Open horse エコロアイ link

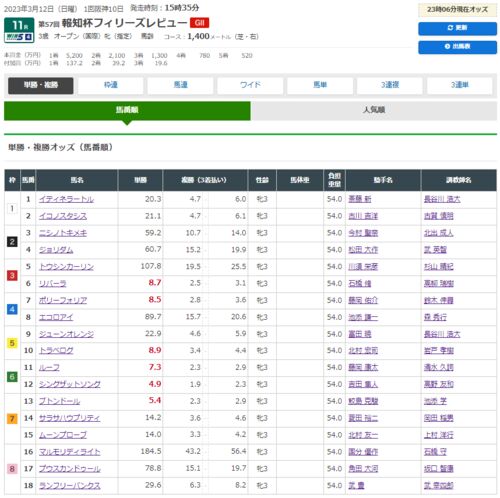(56, 317)
